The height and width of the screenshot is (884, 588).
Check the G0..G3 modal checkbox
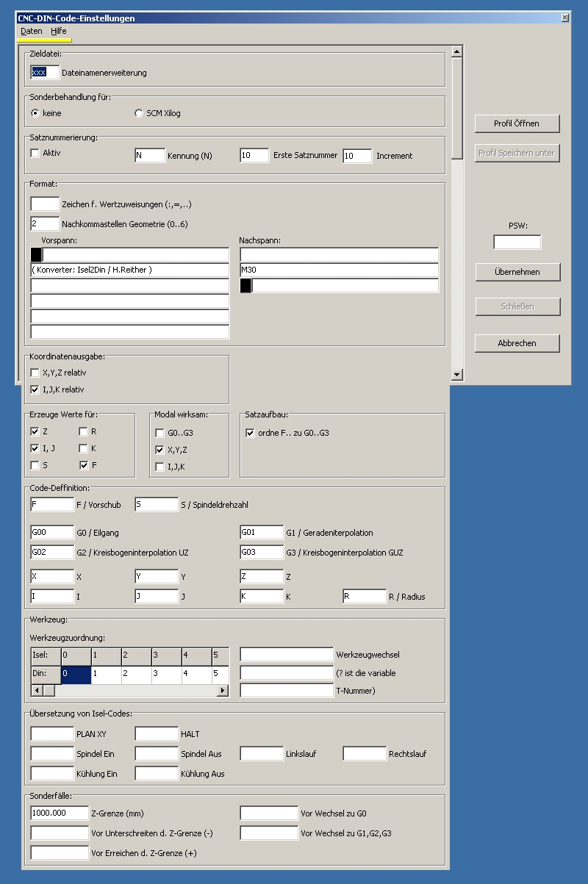pyautogui.click(x=159, y=433)
